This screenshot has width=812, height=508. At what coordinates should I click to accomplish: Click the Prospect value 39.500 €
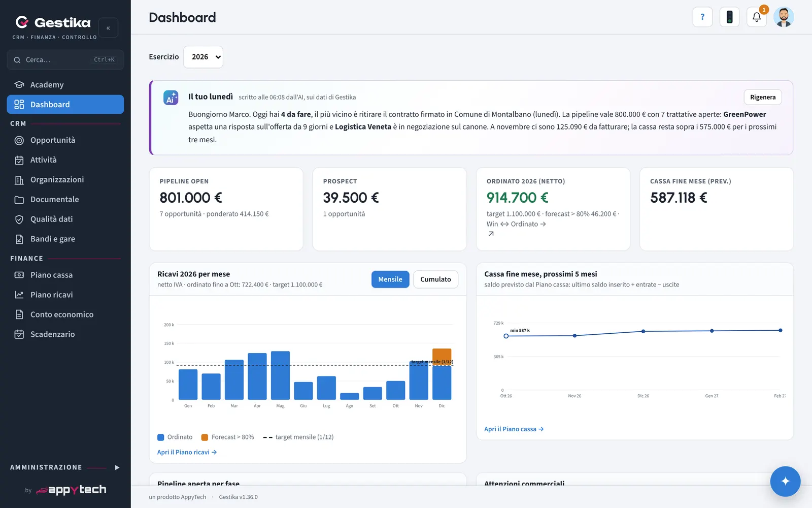[x=351, y=198]
